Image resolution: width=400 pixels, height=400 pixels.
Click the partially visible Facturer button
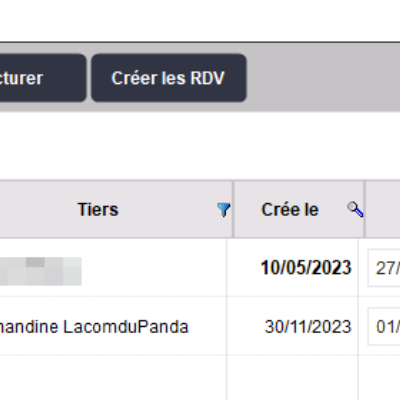(43, 78)
